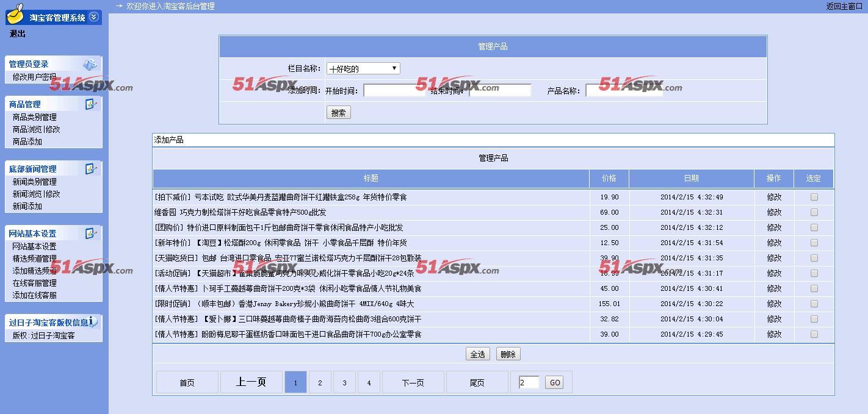Screen dimensions: 868x414
Task: Check the box for the 19.90 product row
Action: (814, 197)
